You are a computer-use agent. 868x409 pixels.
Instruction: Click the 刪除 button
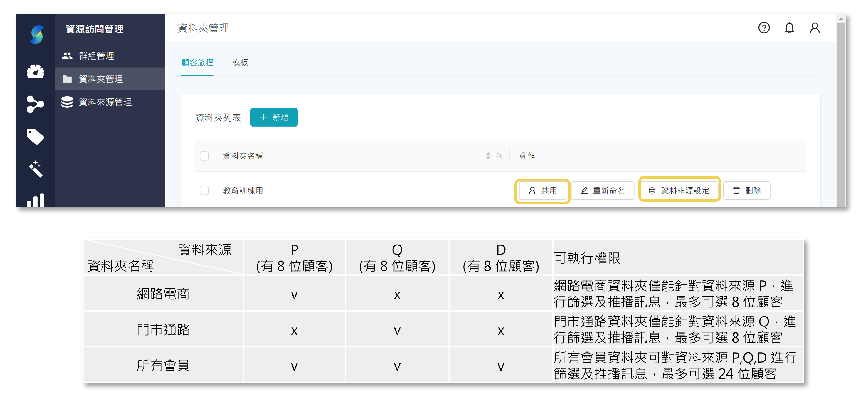(747, 190)
